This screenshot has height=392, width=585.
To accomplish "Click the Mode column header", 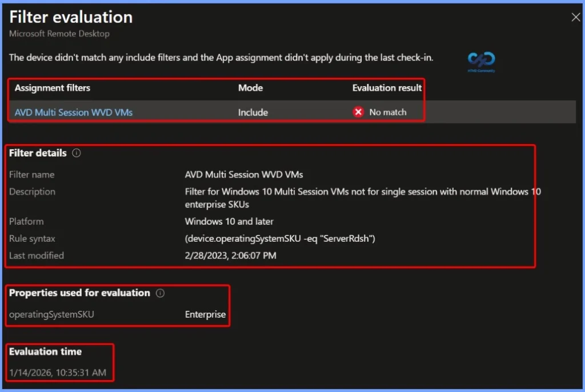I will click(x=251, y=88).
